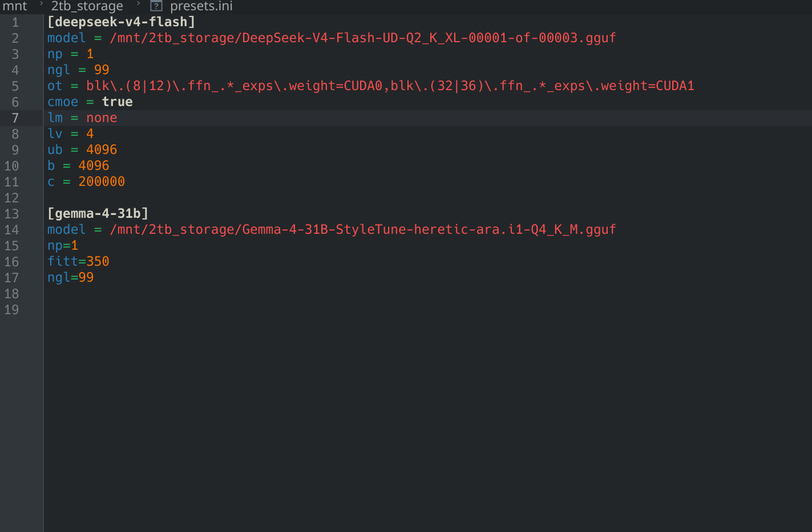This screenshot has width=812, height=532.
Task: Click line number 13 in gutter
Action: pyautogui.click(x=11, y=214)
